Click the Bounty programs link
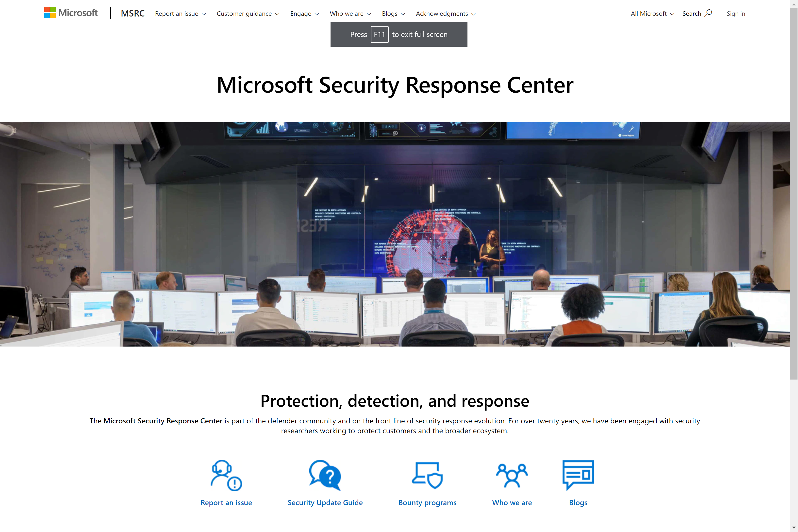798x532 pixels. 427,502
